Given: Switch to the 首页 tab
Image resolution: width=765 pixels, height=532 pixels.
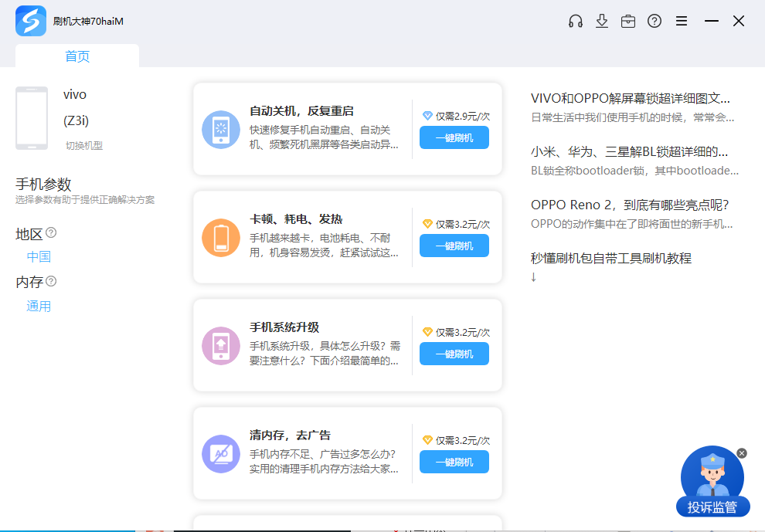Looking at the screenshot, I should click(77, 56).
